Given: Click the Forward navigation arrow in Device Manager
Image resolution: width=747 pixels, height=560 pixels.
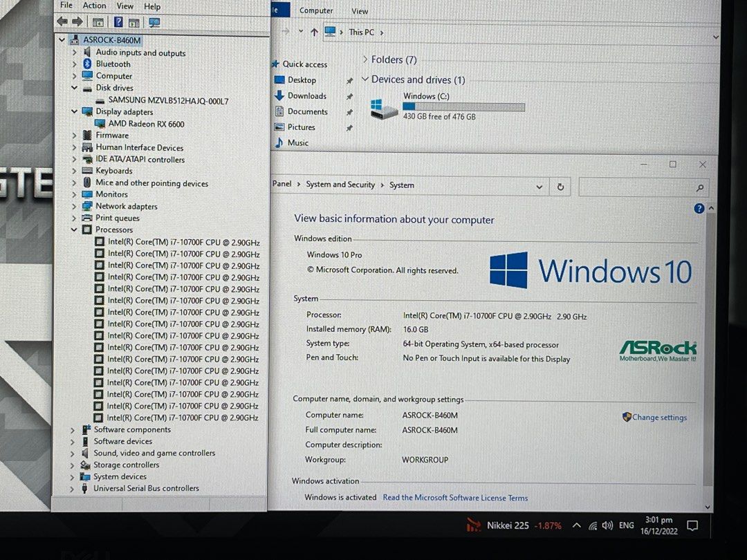Looking at the screenshot, I should 77,21.
